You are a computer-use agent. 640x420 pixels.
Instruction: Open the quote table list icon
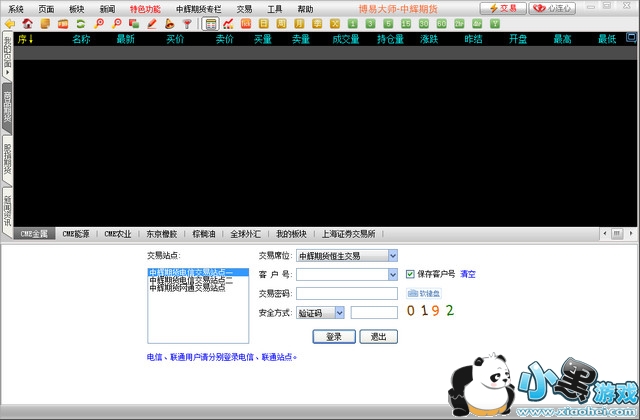[210, 23]
